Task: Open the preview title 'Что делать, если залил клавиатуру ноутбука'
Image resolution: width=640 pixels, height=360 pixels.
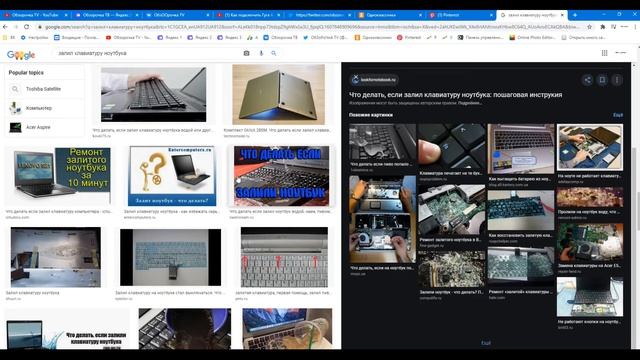Action: tap(456, 95)
